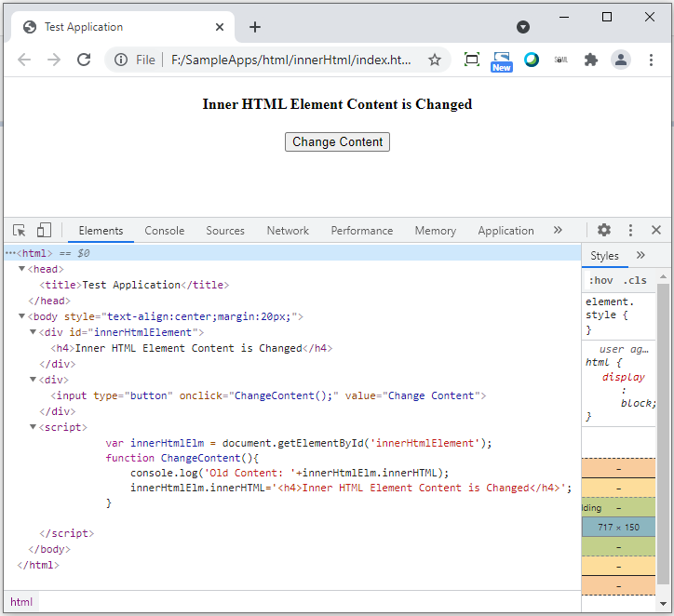This screenshot has height=616, width=674.
Task: Show more Styles pane tabs chevron
Action: tap(640, 255)
